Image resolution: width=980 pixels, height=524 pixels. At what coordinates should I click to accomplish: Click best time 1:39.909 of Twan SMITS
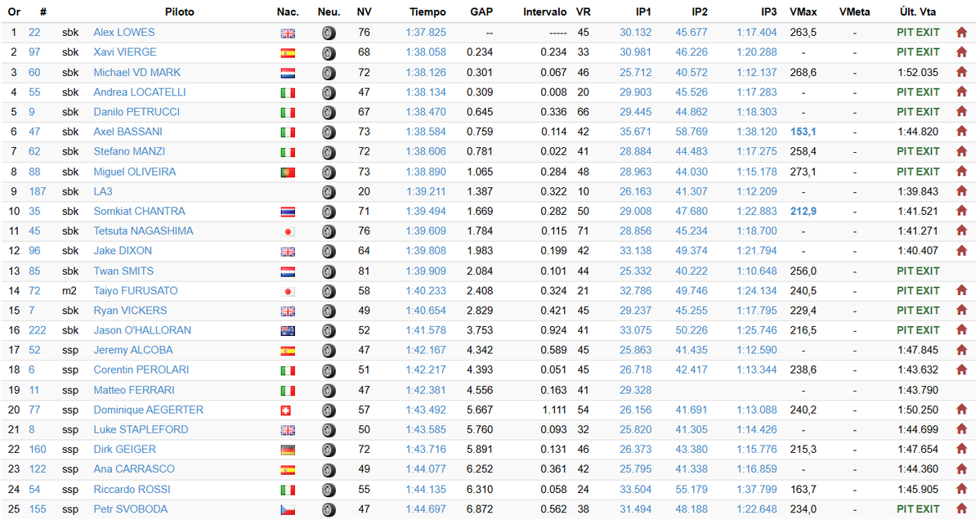[426, 271]
